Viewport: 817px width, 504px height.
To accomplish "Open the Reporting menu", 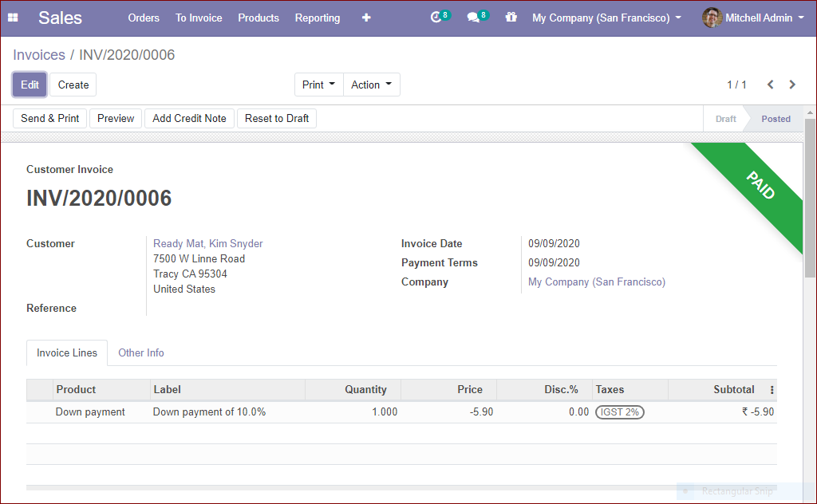I will point(318,18).
